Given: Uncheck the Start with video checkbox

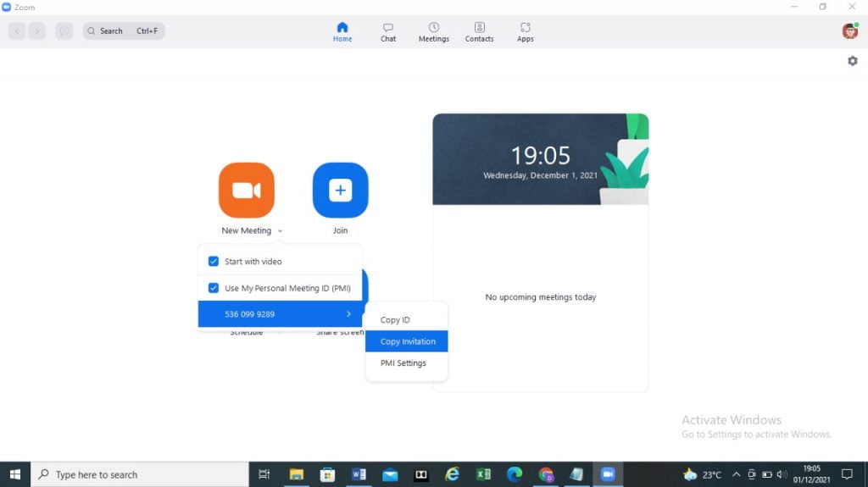Looking at the screenshot, I should [214, 262].
